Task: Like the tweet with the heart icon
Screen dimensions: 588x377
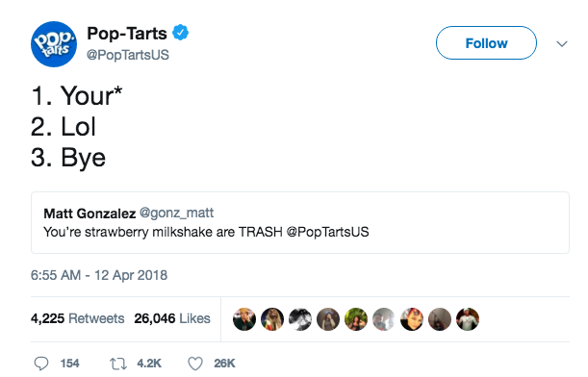Action: (x=195, y=364)
